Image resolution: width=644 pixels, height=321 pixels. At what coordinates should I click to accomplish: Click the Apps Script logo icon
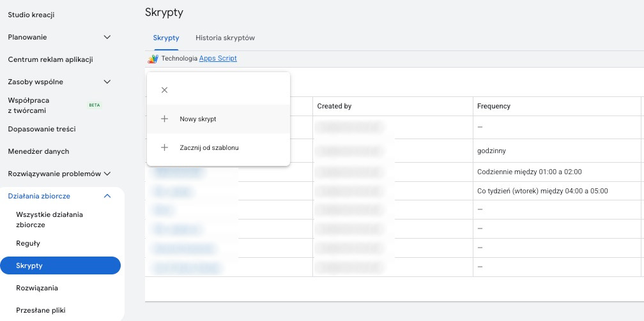coord(153,59)
